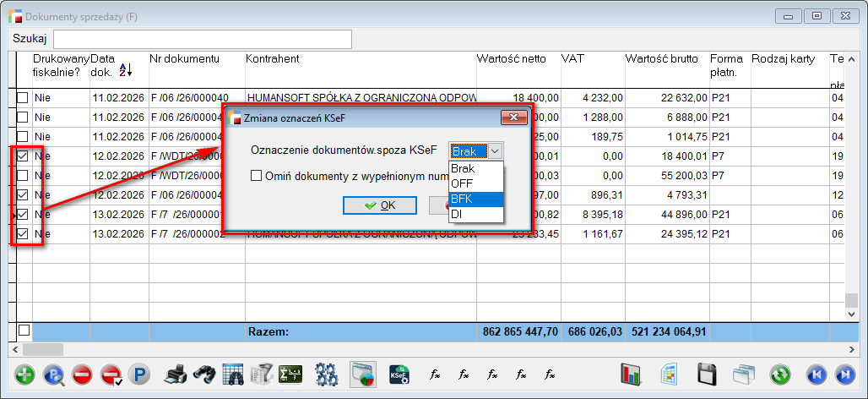This screenshot has height=399, width=868.
Task: Click the red minus delete icon
Action: 81,374
